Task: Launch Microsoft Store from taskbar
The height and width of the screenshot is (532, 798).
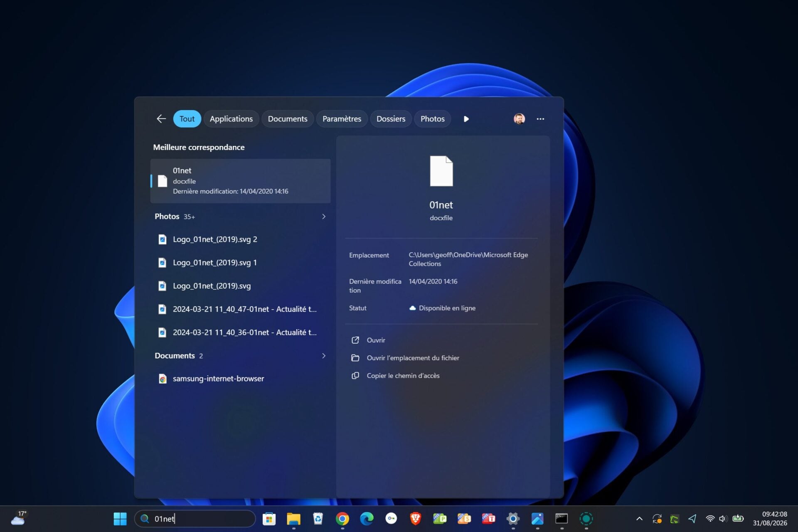Action: pos(269,519)
